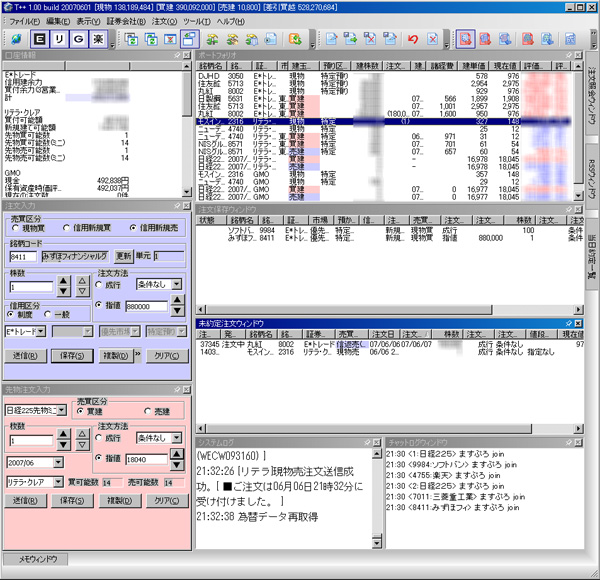Open the リテラ・クレア broker dropdown
Viewport: 600px width, 580px height.
[x=58, y=482]
